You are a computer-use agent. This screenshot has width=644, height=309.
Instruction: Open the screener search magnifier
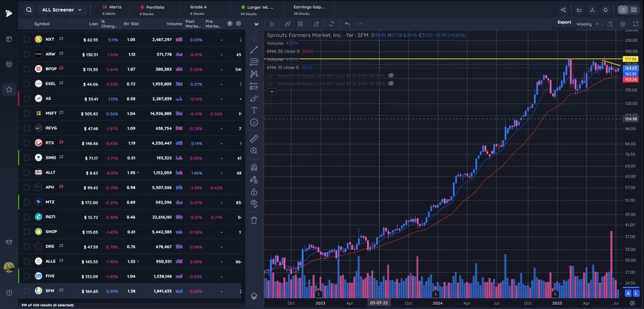click(x=28, y=10)
